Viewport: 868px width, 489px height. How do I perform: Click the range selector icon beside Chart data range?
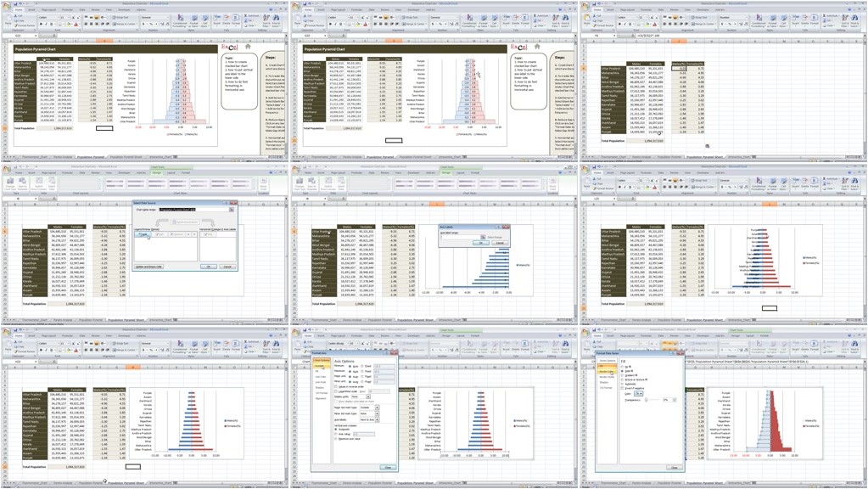232,210
